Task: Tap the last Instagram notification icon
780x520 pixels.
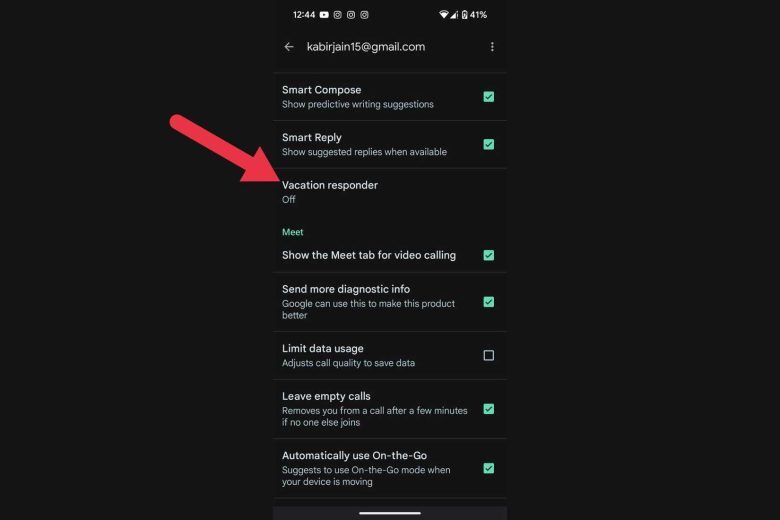Action: click(364, 15)
